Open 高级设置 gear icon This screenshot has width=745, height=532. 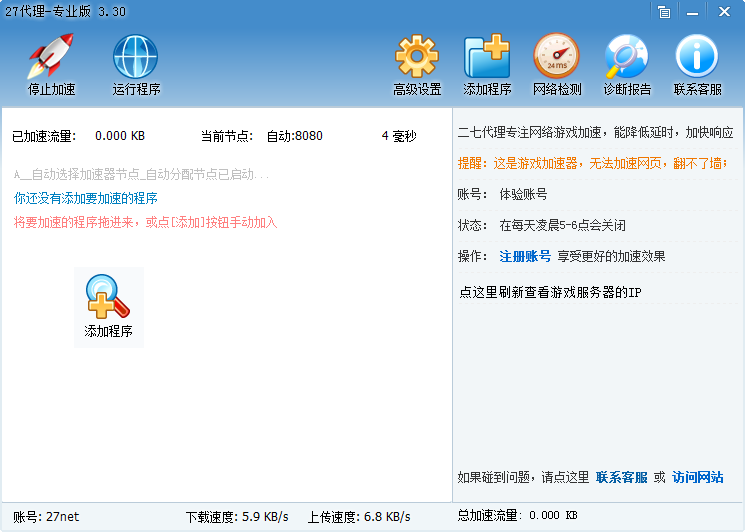417,57
